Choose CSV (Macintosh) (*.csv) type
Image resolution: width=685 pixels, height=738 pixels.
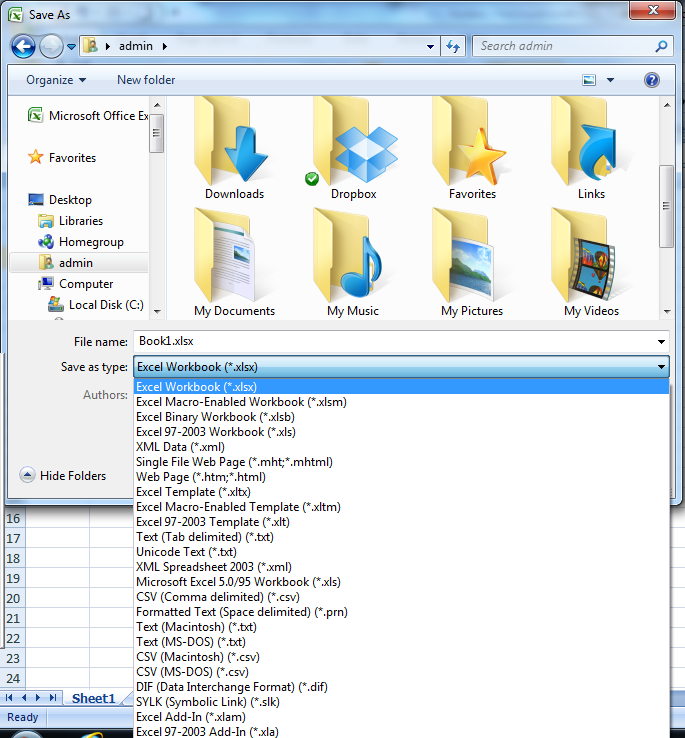[401, 657]
